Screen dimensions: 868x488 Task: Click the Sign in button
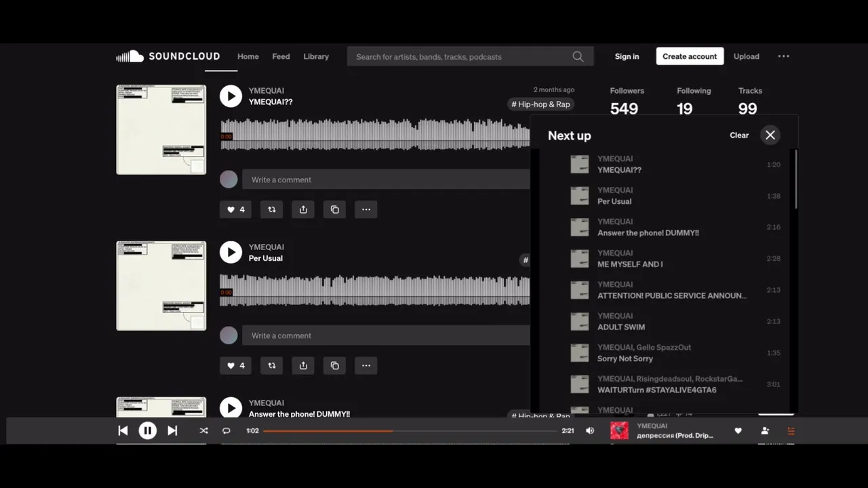coord(627,56)
